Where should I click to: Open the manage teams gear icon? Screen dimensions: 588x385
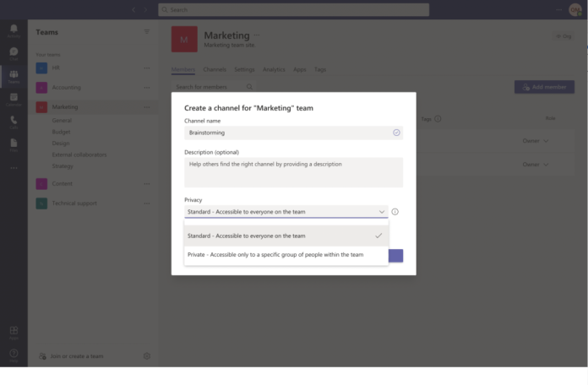point(147,355)
